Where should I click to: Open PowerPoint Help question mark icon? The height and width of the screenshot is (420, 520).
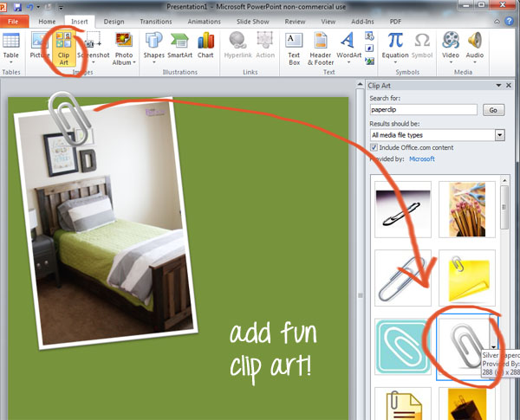[509, 21]
